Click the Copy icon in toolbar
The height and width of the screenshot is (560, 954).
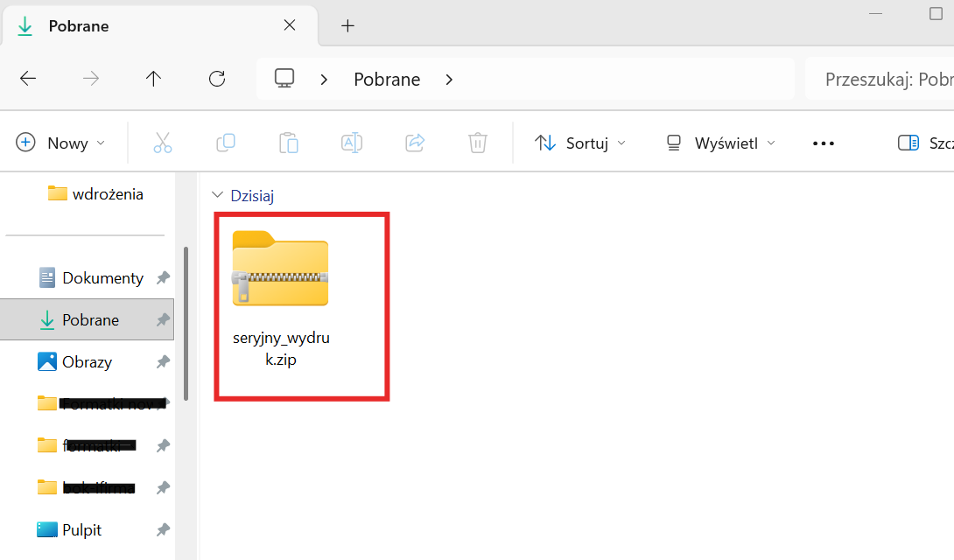pyautogui.click(x=226, y=143)
